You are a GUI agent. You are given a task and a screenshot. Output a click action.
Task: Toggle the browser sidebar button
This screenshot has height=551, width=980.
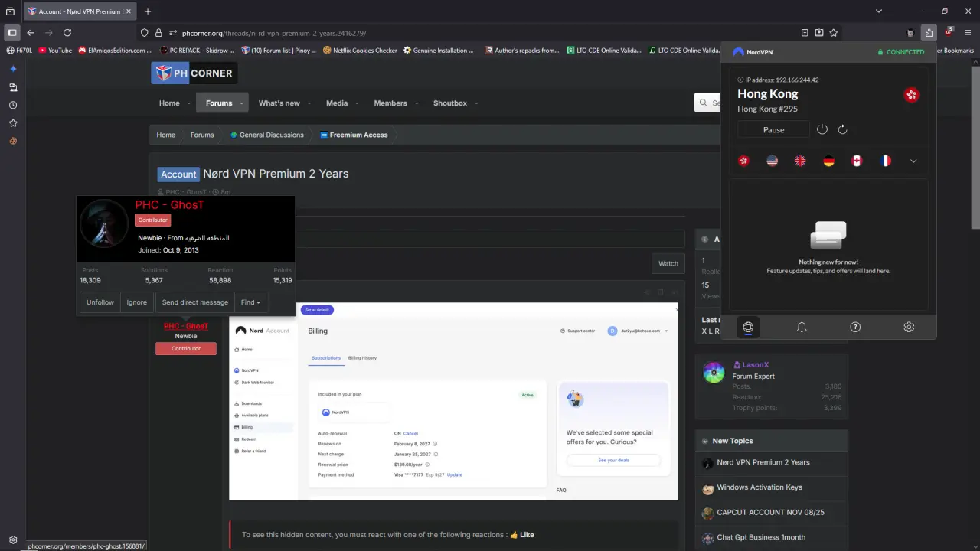pyautogui.click(x=11, y=33)
